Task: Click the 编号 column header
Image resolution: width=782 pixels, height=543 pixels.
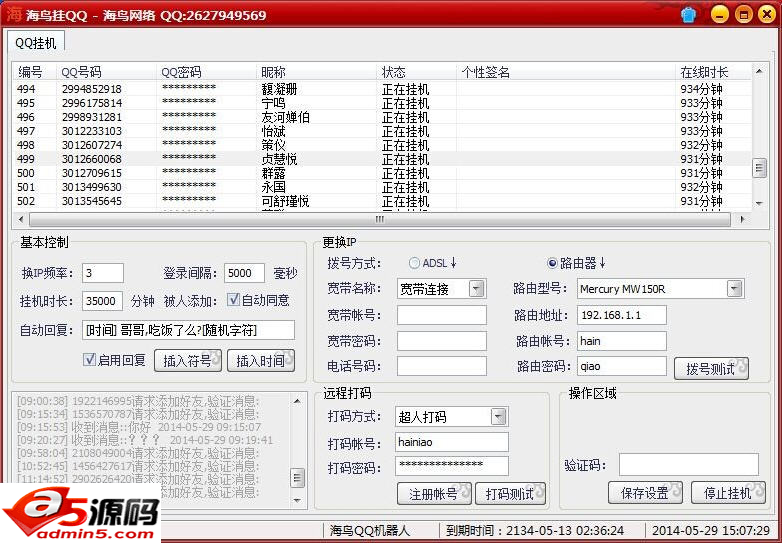Action: (35, 72)
